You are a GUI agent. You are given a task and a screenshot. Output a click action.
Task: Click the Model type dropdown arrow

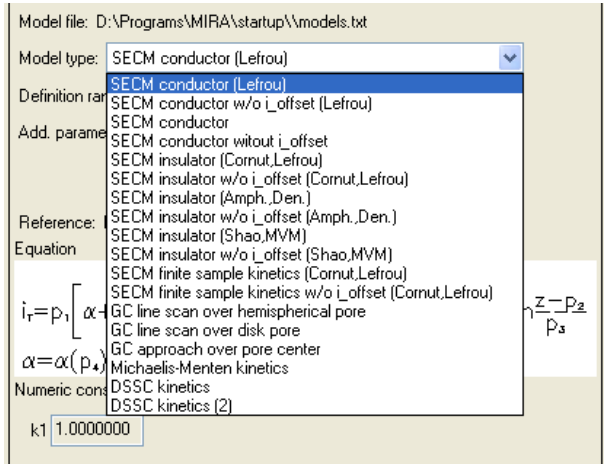pyautogui.click(x=511, y=58)
